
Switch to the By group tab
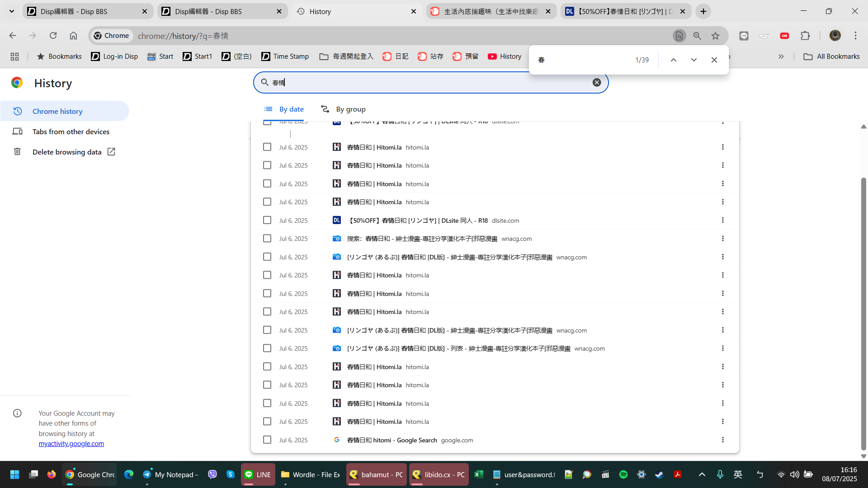point(344,109)
